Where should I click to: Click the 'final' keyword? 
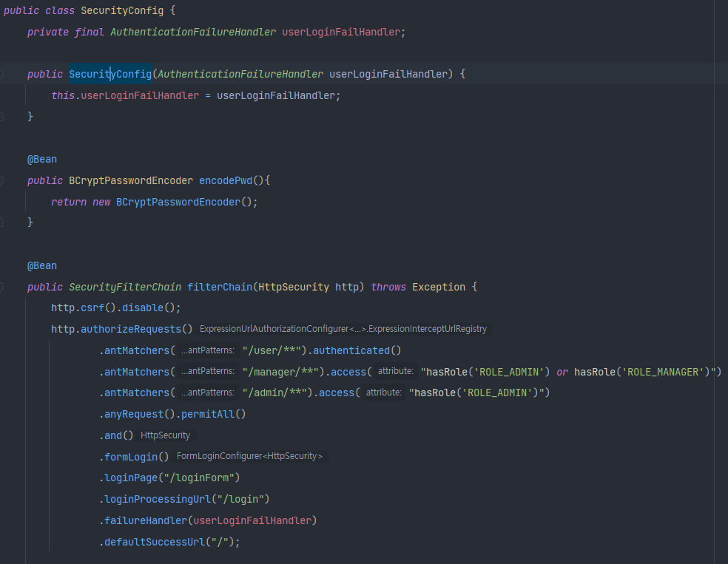click(89, 32)
